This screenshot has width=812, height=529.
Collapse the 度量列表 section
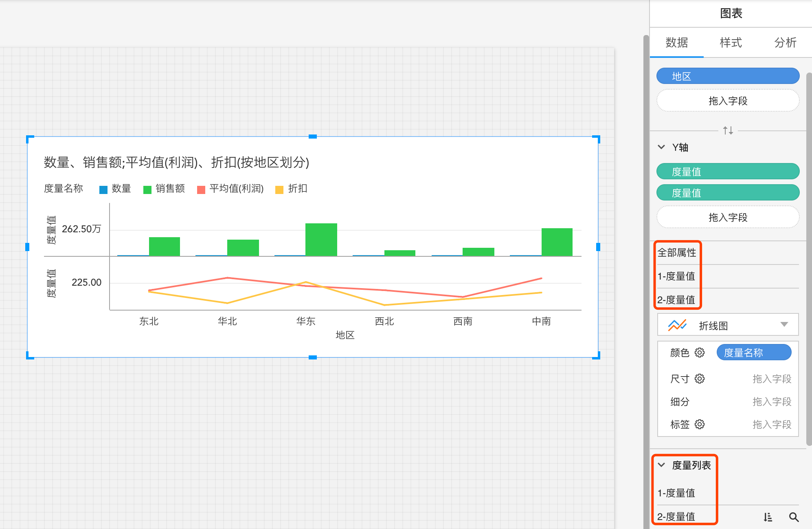(661, 465)
